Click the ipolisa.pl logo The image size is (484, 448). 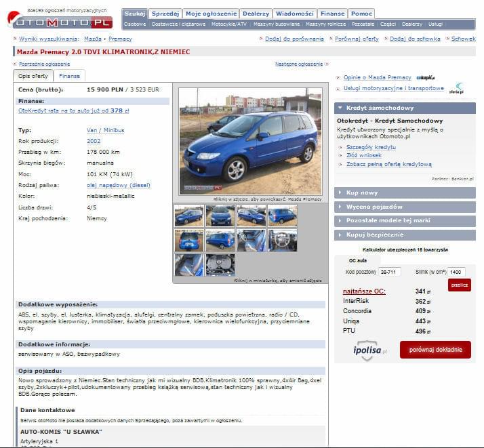(x=369, y=351)
